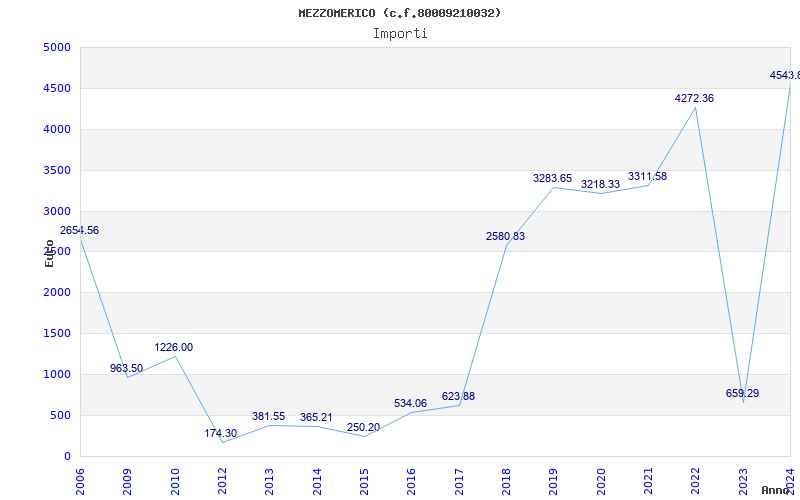Click the 3283.65 data label
800x500 pixels.
(x=553, y=179)
